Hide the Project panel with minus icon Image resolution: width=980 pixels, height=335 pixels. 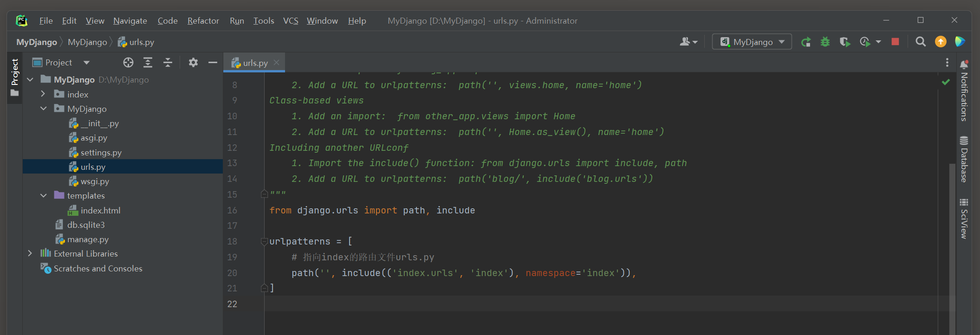pos(213,63)
